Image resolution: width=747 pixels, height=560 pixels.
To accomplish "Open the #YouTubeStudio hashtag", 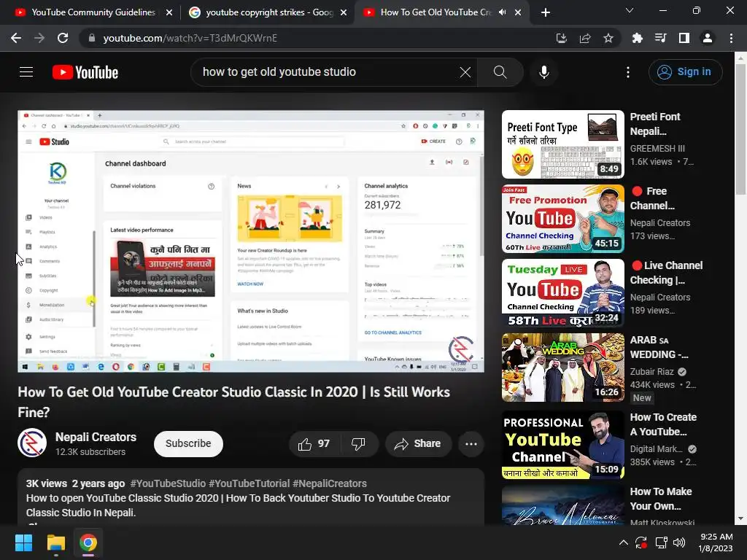I will click(x=169, y=483).
